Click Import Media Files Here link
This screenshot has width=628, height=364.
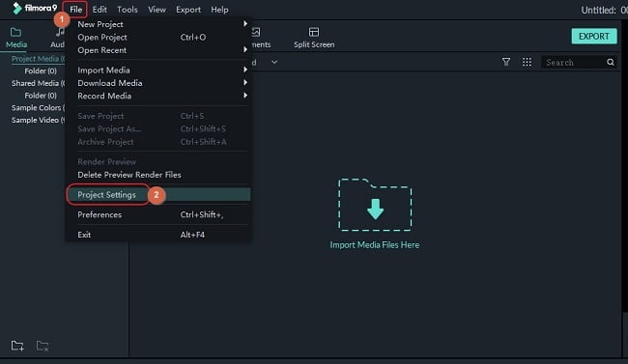[375, 244]
